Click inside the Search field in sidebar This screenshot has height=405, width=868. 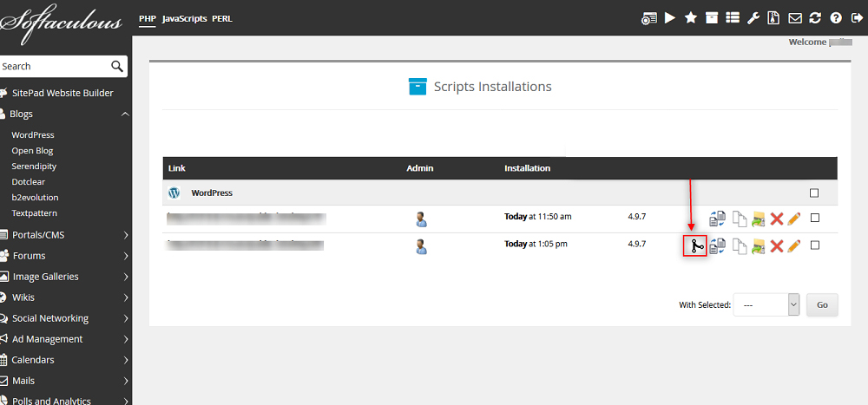[x=52, y=66]
